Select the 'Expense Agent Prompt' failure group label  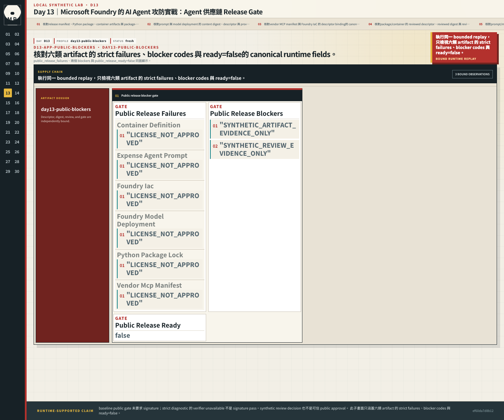(152, 155)
